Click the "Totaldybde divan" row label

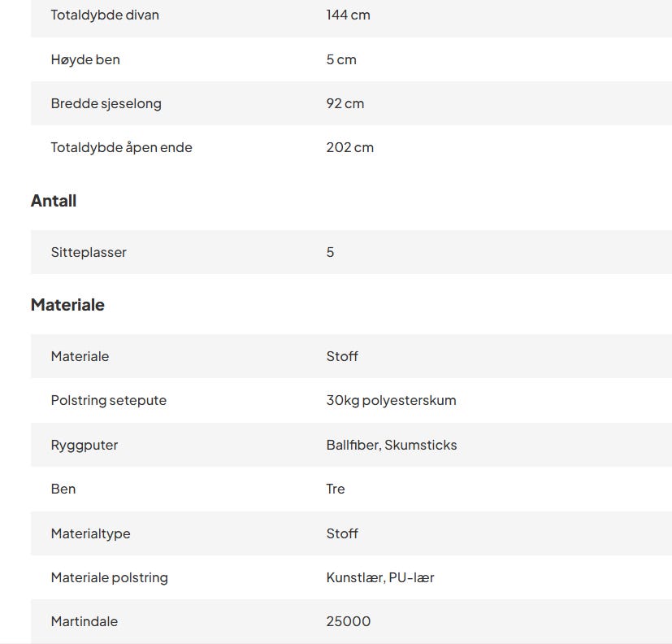(x=105, y=15)
